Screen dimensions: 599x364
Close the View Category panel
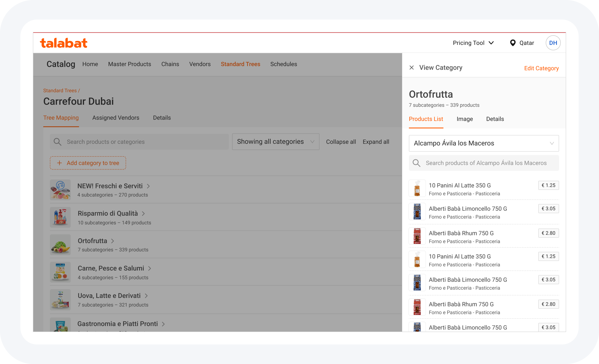point(412,68)
